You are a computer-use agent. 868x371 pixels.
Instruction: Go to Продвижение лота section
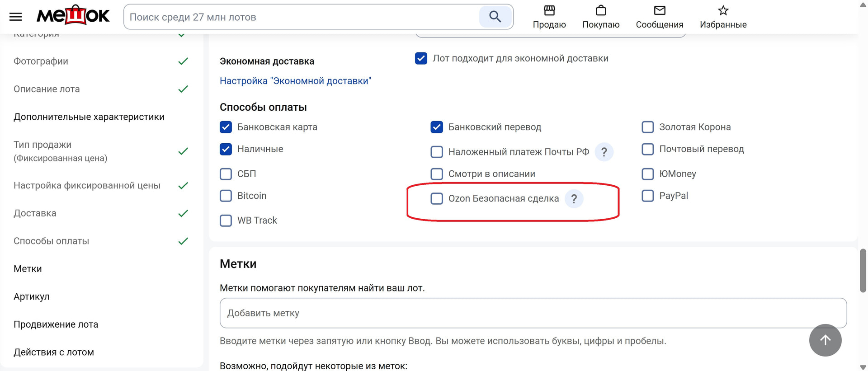(56, 324)
